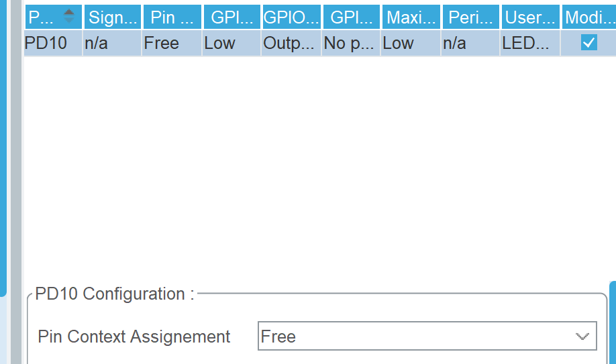Click the User Label column header
Screen dimensions: 616x364
coord(530,17)
